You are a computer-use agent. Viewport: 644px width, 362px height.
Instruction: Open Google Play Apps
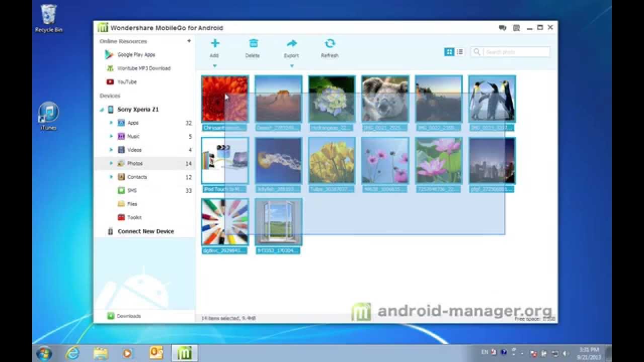(x=136, y=55)
